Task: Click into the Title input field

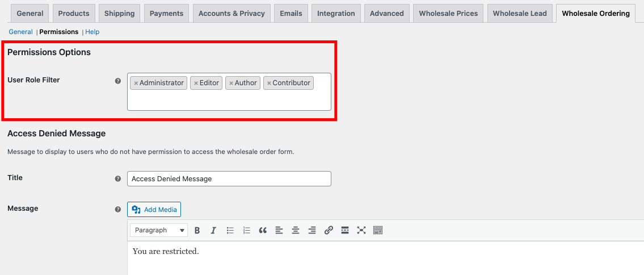Action: (x=229, y=178)
